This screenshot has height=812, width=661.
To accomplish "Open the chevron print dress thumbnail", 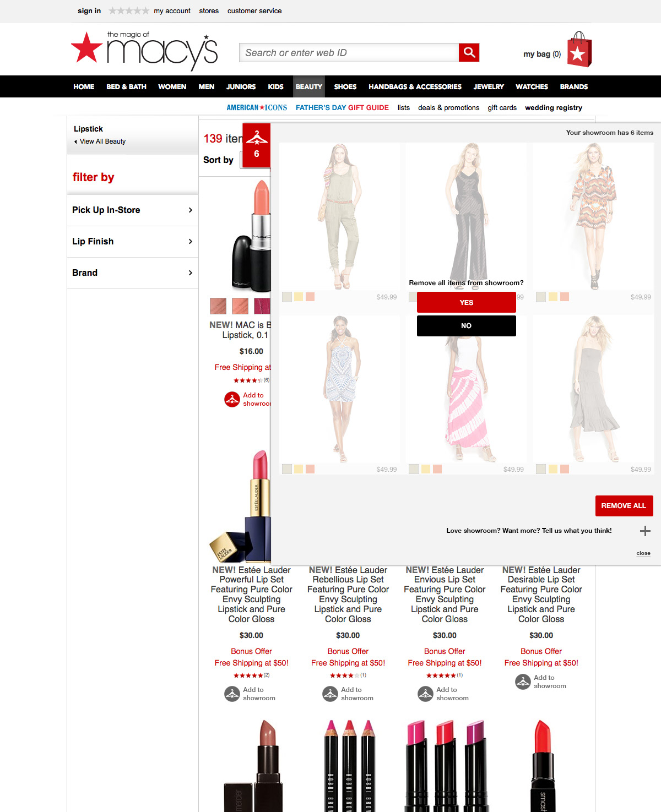I will point(594,216).
